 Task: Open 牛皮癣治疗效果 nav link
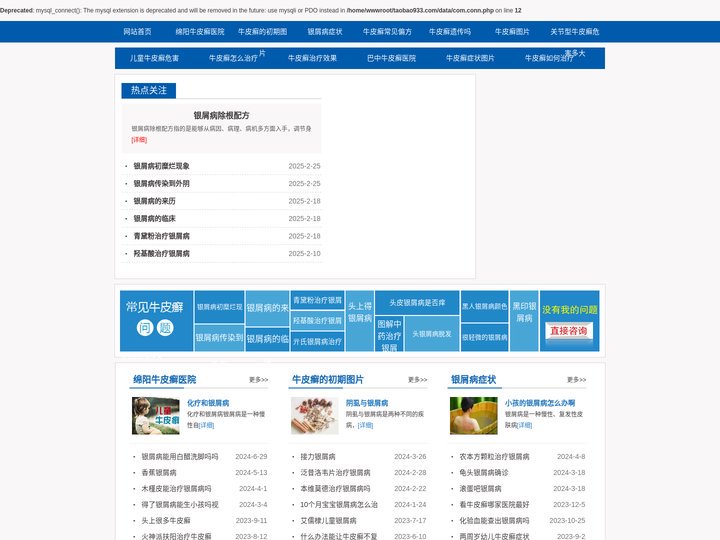(x=312, y=58)
